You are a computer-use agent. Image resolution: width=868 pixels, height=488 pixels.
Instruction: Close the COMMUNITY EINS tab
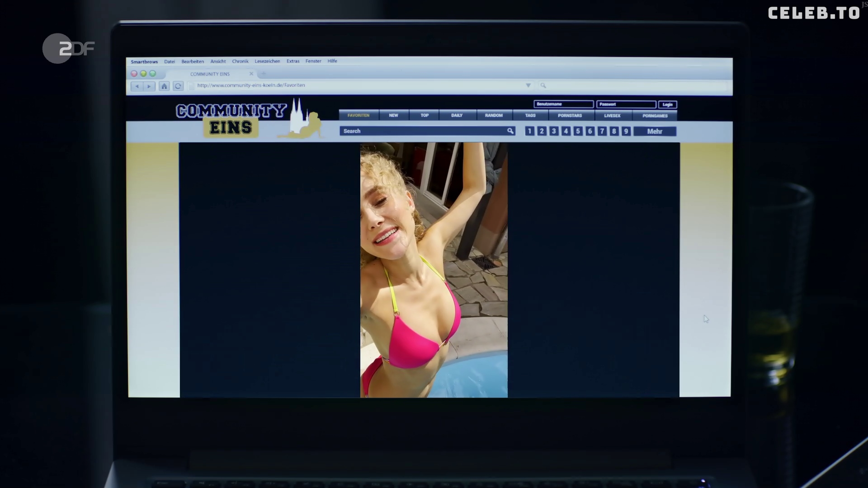251,74
